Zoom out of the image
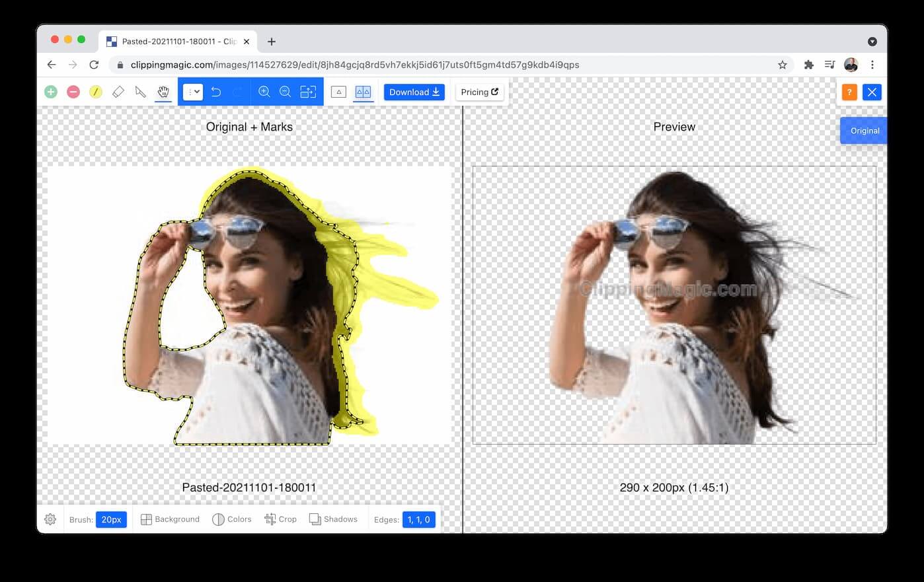The height and width of the screenshot is (582, 924). tap(286, 92)
